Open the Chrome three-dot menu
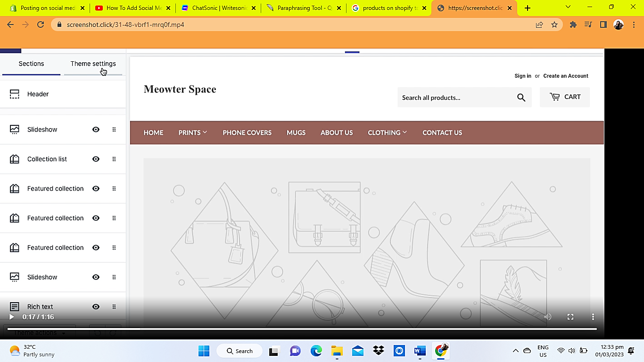 tap(634, 25)
